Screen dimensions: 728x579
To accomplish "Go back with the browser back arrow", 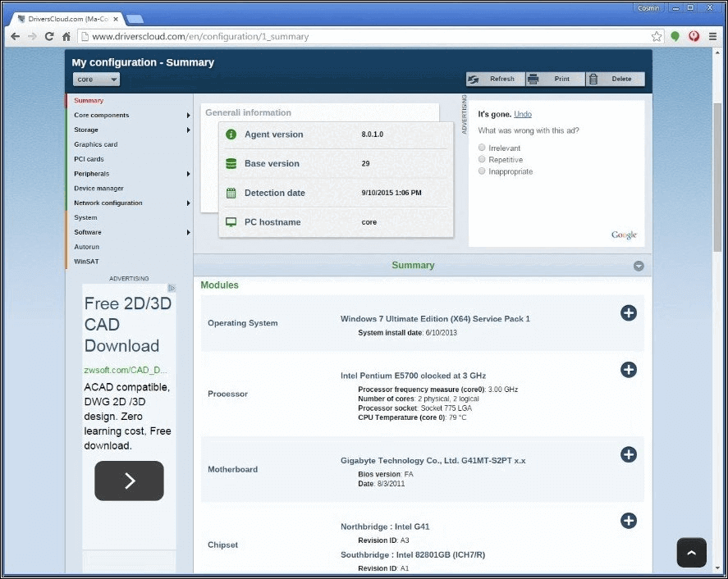I will coord(16,36).
